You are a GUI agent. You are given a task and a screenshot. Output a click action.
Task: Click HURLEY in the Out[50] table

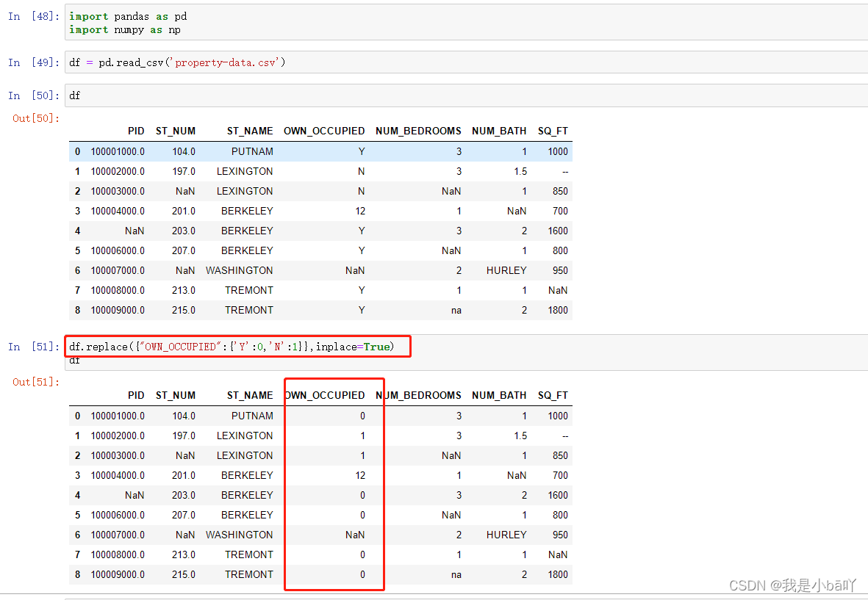(x=506, y=270)
